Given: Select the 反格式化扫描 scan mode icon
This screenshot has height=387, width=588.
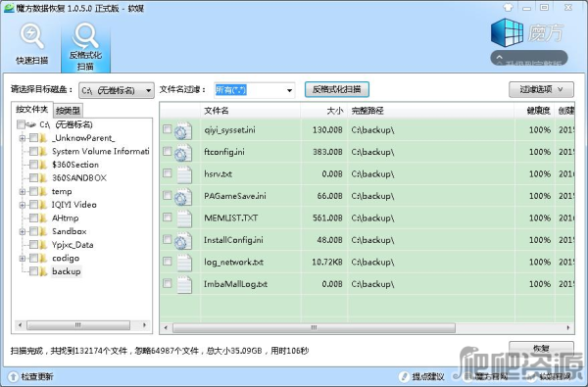Looking at the screenshot, I should pos(85,46).
